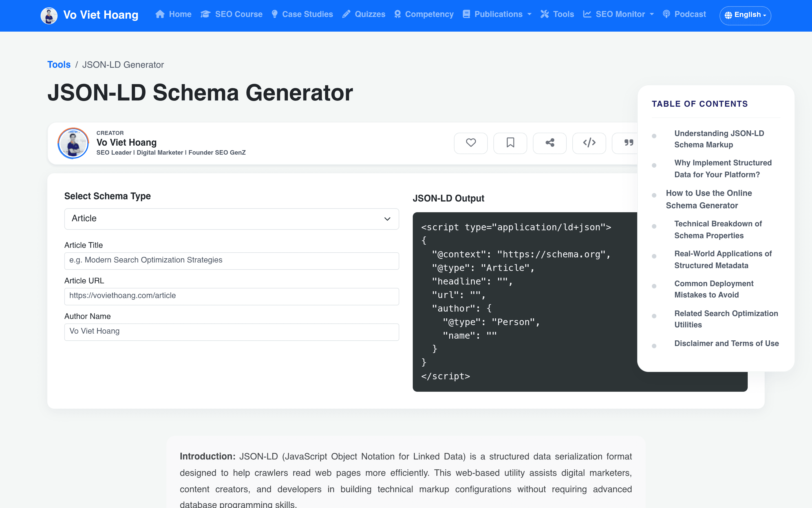
Task: Click the SEO Monitor chart icon
Action: (587, 14)
